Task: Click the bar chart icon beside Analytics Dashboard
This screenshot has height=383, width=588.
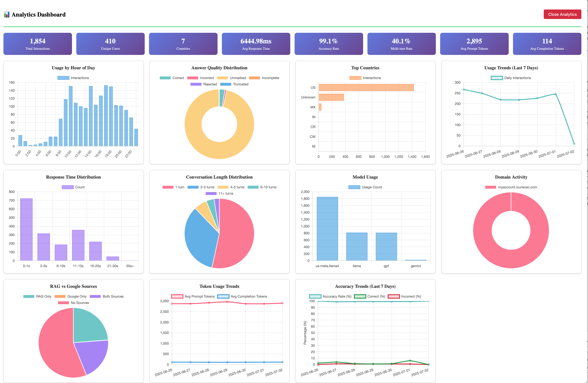Action: click(7, 15)
